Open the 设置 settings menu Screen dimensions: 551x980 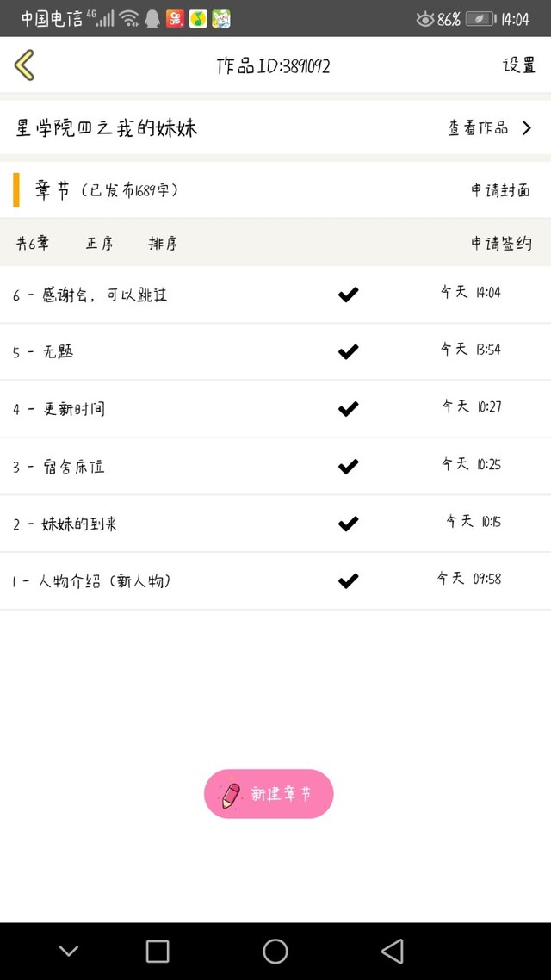[520, 65]
